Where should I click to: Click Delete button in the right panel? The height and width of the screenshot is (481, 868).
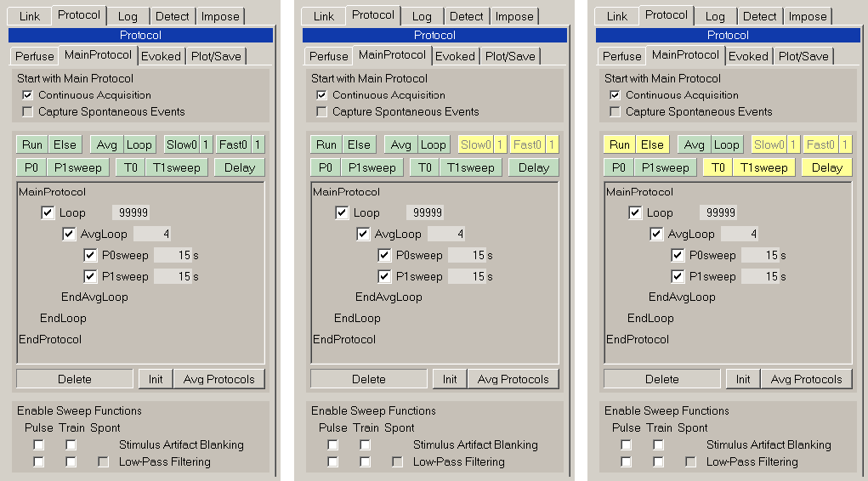(x=661, y=379)
